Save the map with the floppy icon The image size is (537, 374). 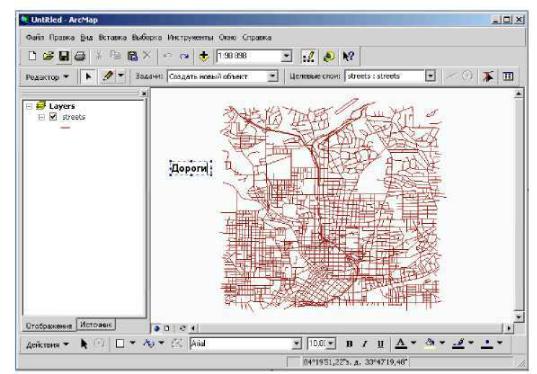pos(64,56)
